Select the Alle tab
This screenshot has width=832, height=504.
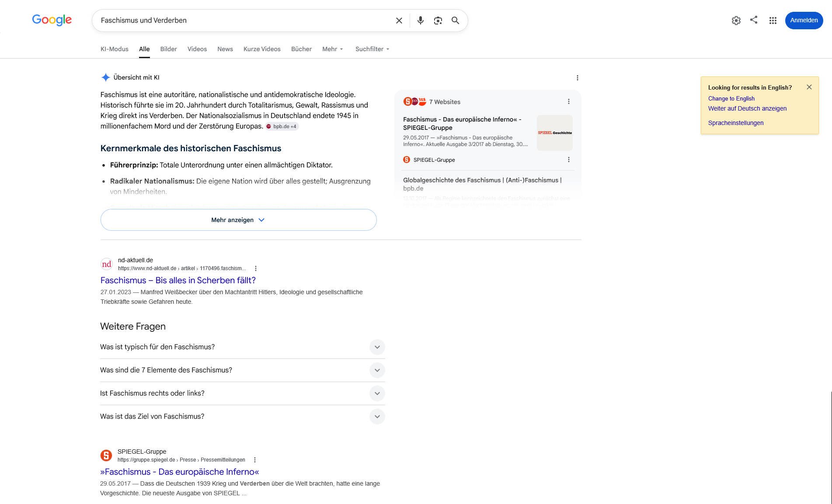click(x=144, y=49)
